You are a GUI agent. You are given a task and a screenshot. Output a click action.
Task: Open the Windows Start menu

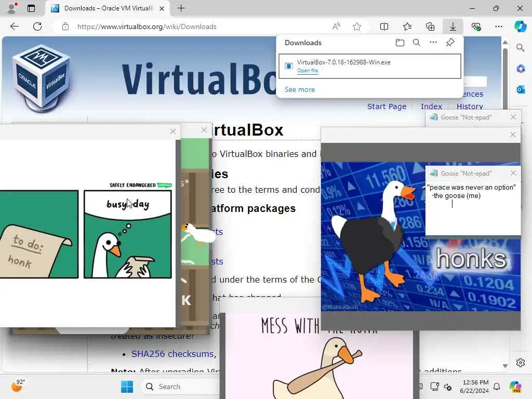(x=127, y=387)
